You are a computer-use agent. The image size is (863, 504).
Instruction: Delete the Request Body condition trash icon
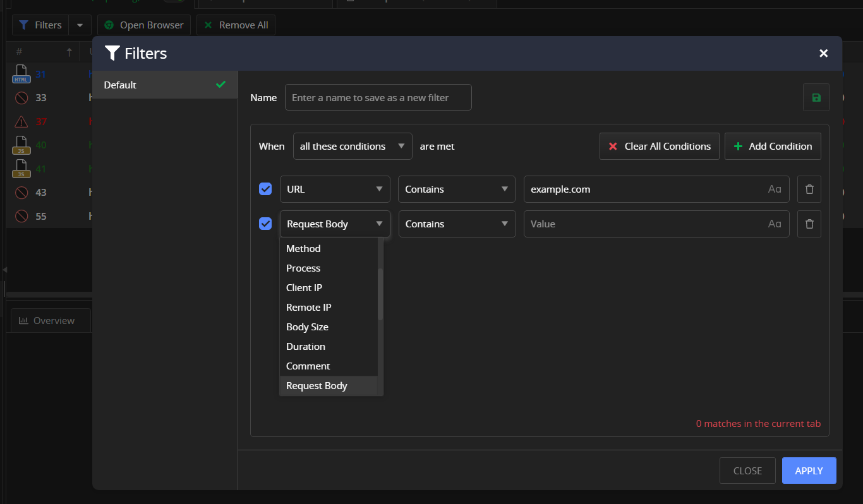809,224
